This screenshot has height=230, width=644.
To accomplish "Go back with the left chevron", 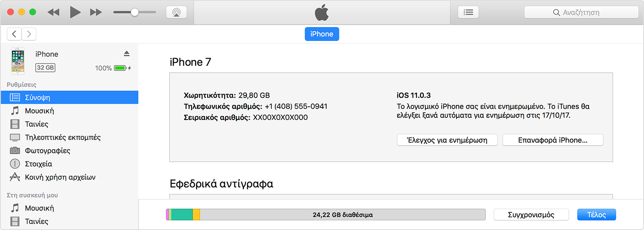I will coord(14,34).
